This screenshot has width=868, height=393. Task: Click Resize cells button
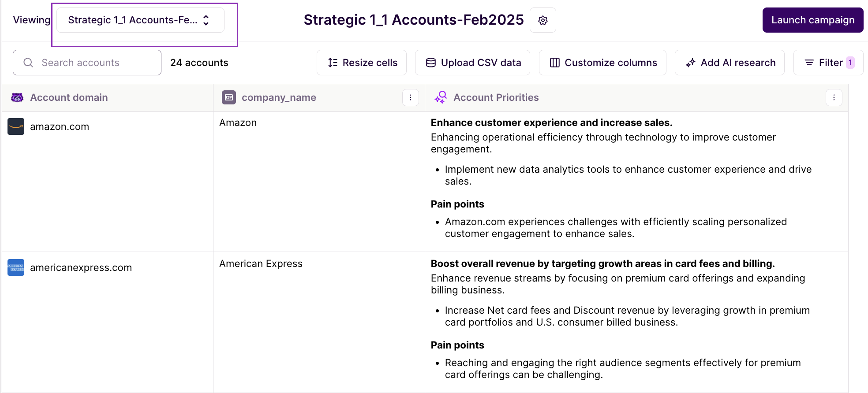point(362,63)
